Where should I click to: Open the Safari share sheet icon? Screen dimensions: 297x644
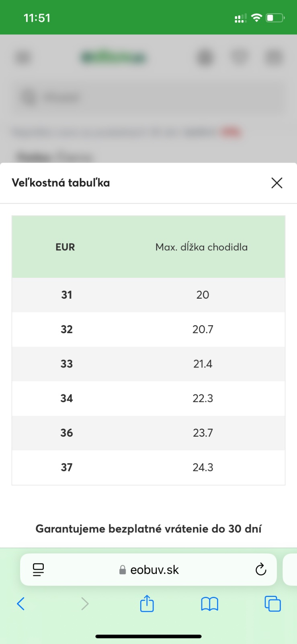coord(147,604)
